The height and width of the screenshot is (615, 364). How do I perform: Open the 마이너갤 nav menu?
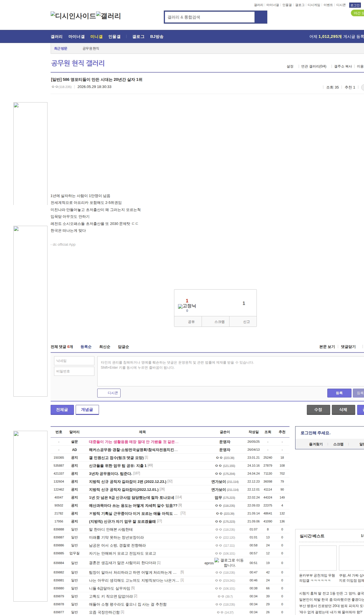point(76,37)
